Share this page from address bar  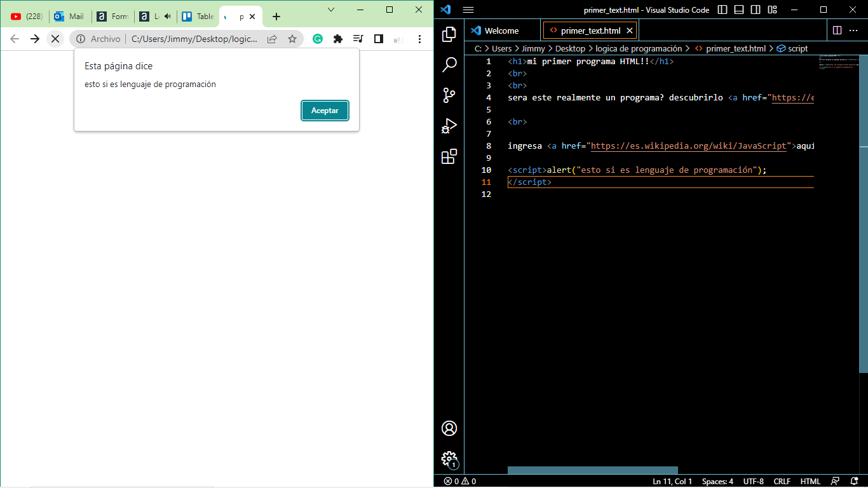(x=272, y=39)
